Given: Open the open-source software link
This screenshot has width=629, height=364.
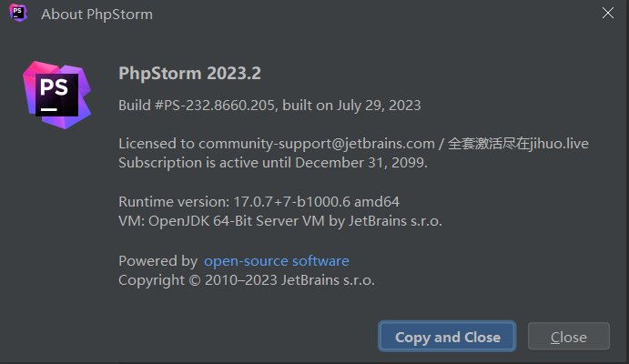Looking at the screenshot, I should coord(276,261).
